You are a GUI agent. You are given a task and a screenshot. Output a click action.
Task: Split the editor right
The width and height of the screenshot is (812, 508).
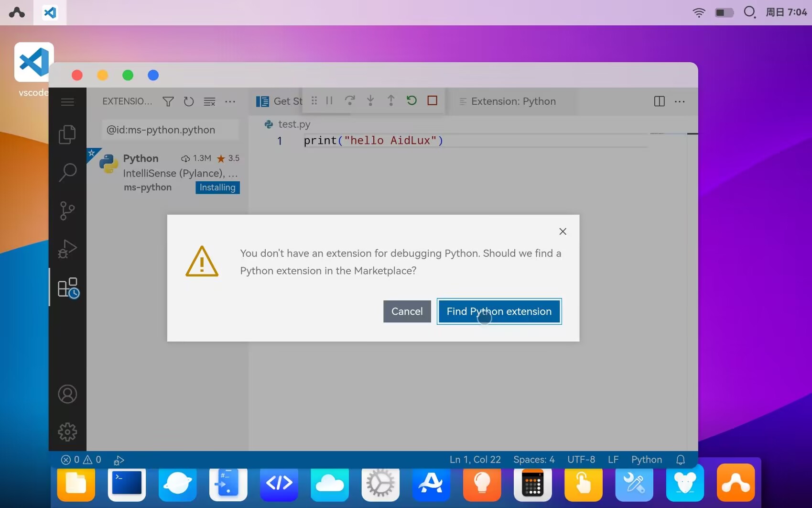point(659,101)
